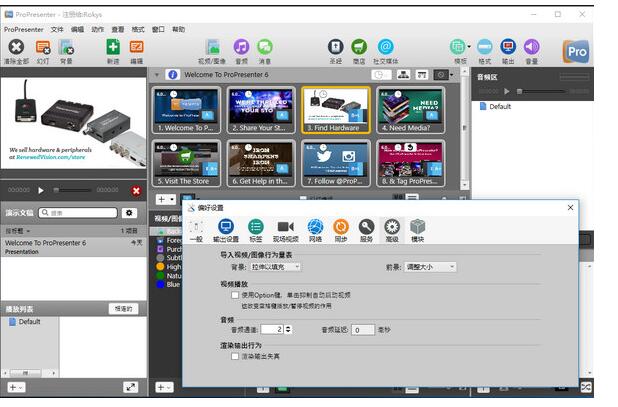The image size is (618, 407).
Task: Open the General (一般) preferences tab
Action: click(x=196, y=230)
